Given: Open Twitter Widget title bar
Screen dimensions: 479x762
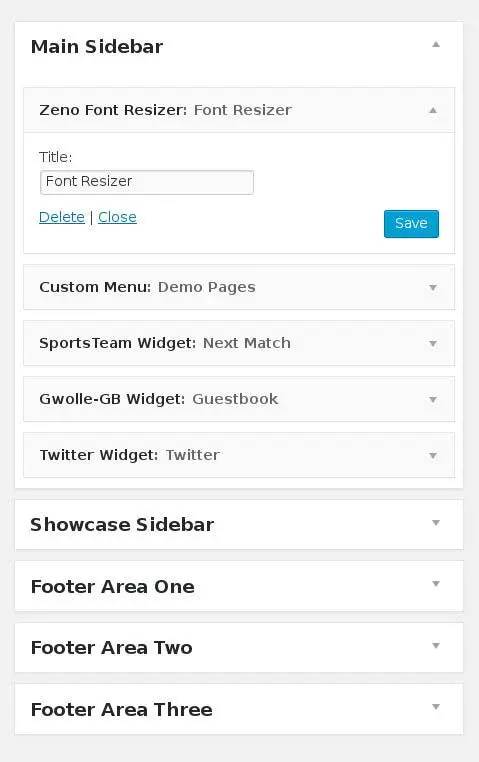Looking at the screenshot, I should (239, 455).
